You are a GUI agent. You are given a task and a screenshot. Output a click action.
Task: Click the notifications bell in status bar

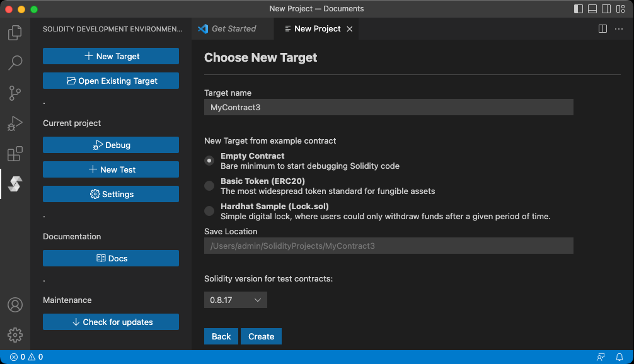pyautogui.click(x=620, y=357)
